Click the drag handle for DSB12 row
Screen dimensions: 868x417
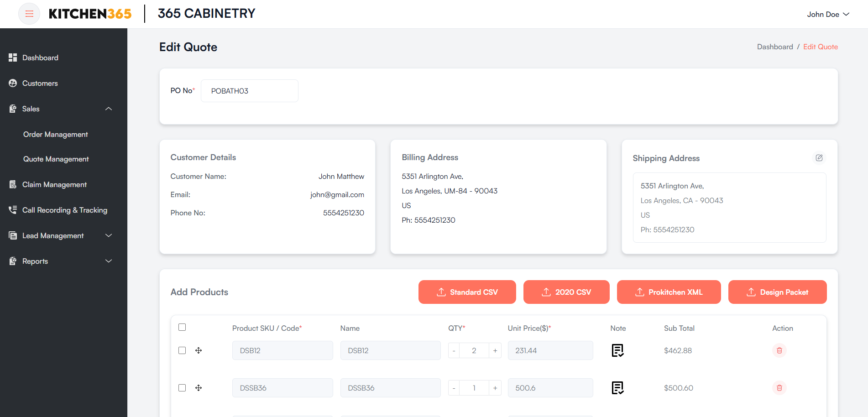(199, 350)
